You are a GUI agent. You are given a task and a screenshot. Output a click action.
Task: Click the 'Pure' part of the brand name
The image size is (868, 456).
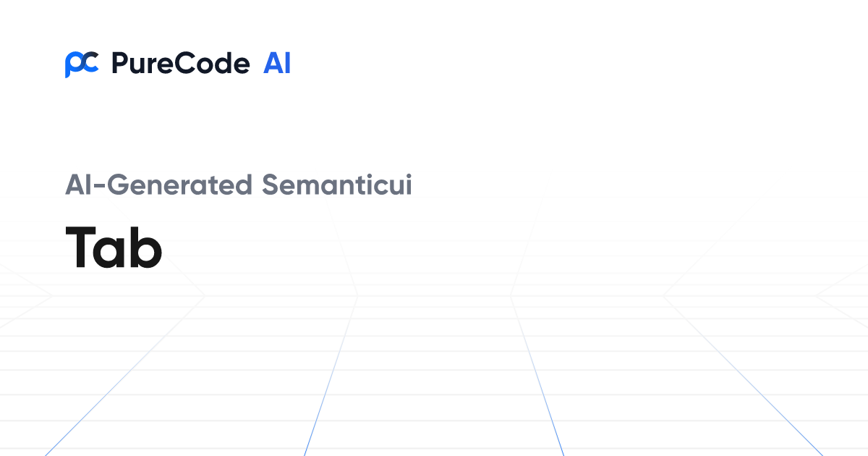142,64
